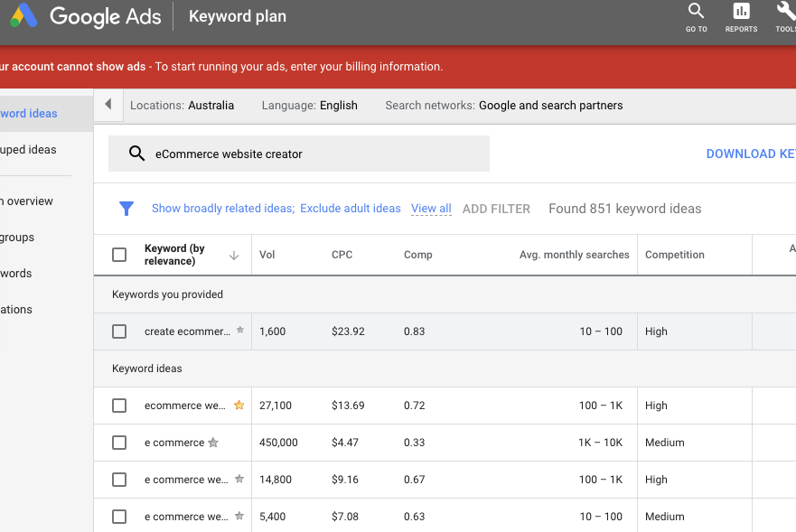Edit the 'eCommerce website creator' search field

[x=299, y=154]
